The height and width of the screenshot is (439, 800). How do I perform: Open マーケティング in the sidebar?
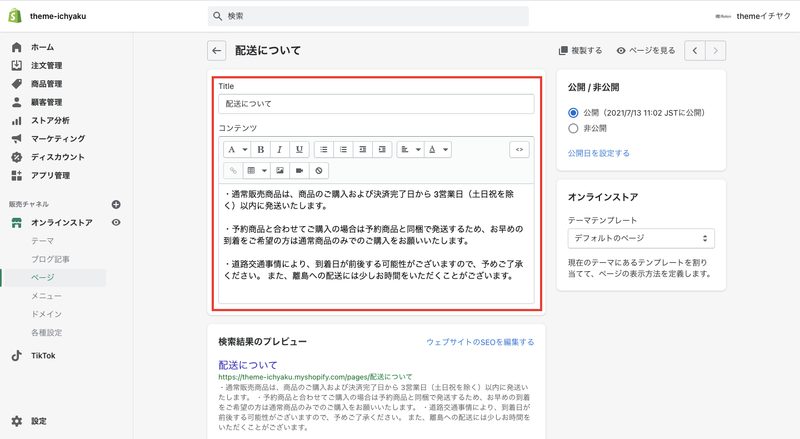58,138
